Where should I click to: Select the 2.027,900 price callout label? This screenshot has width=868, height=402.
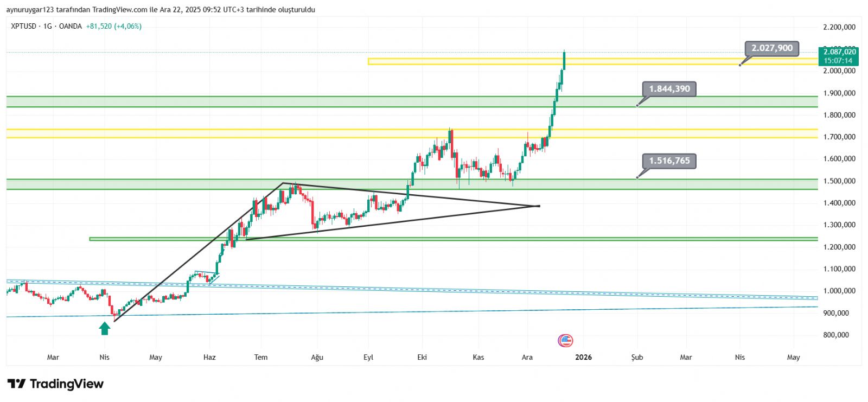tap(771, 48)
